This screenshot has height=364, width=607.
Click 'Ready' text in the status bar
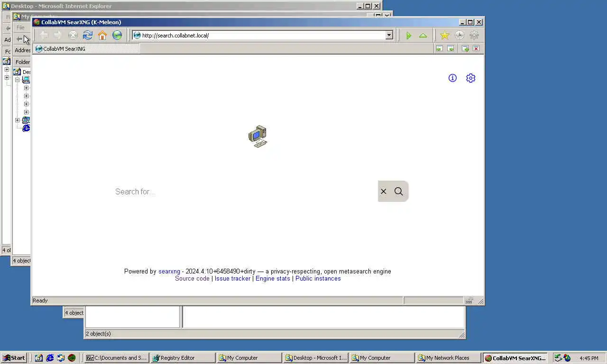(x=40, y=300)
